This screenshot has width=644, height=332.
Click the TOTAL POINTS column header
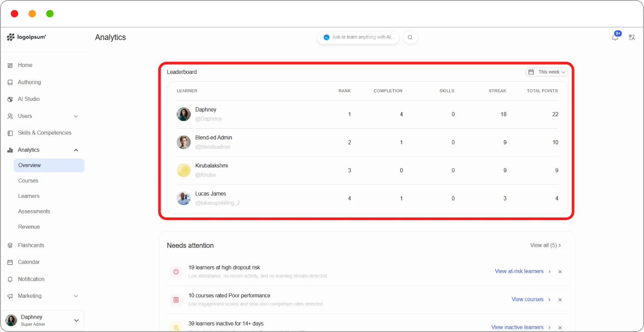pos(542,91)
